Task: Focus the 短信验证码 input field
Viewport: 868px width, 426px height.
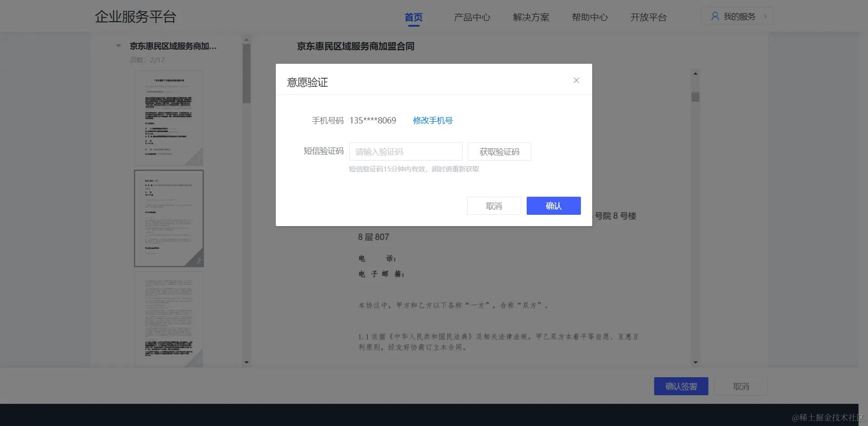Action: coord(406,151)
